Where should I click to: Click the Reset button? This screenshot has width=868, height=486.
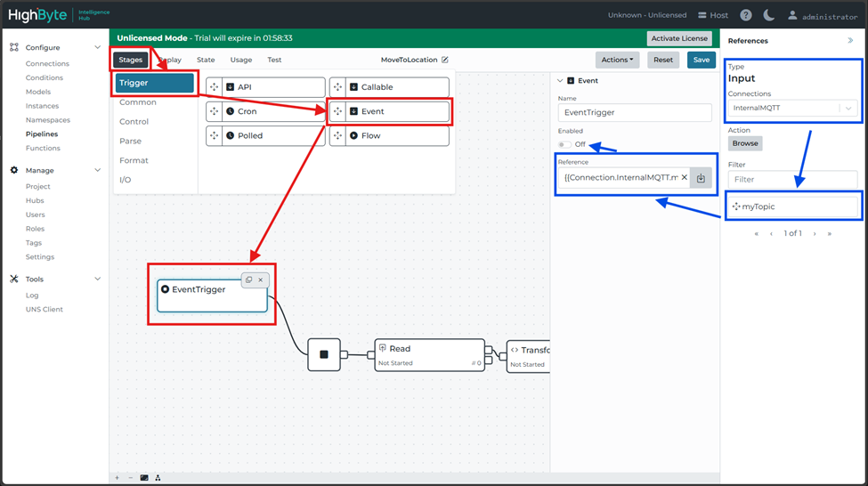(663, 60)
